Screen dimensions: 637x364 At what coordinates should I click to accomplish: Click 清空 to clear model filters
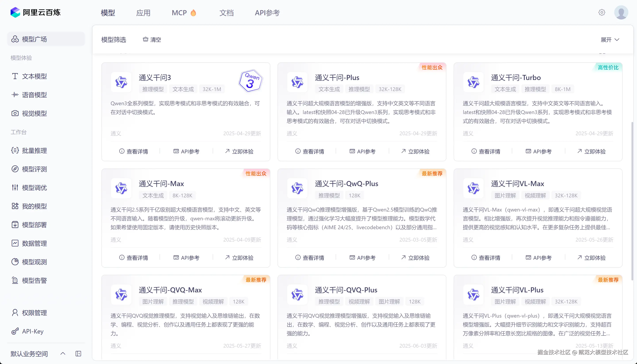(x=152, y=40)
